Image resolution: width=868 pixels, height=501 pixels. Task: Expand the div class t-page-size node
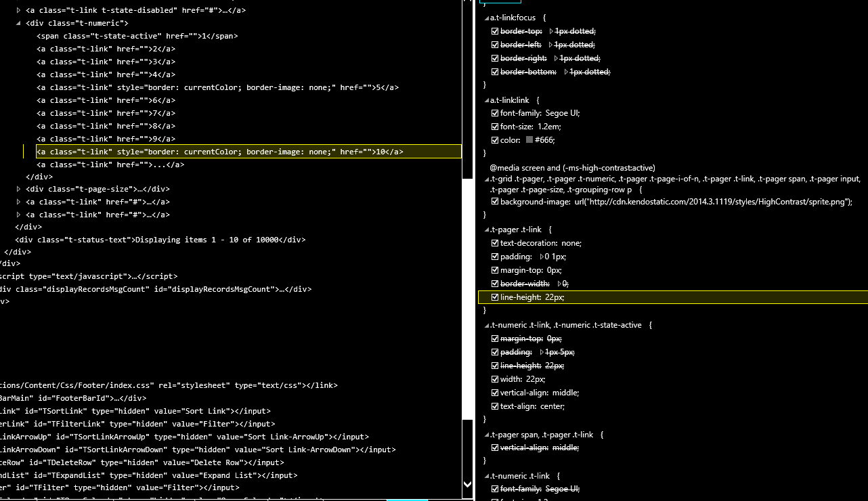tap(19, 189)
